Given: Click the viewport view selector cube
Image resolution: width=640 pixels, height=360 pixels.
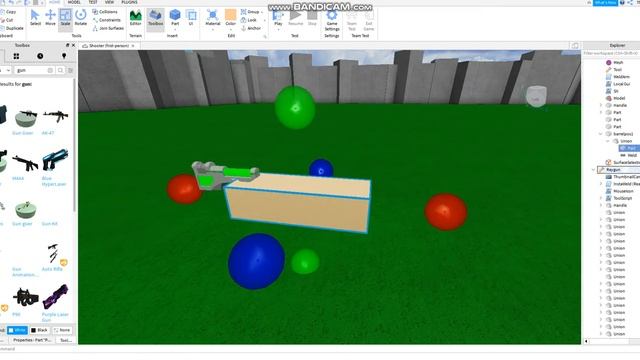Looking at the screenshot, I should click(536, 97).
